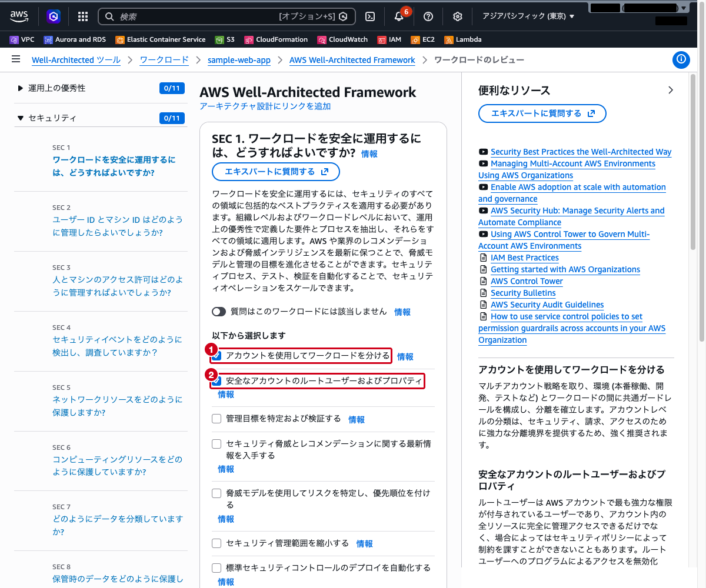Click エキスパートに質問する button under SEC 1

tap(276, 172)
